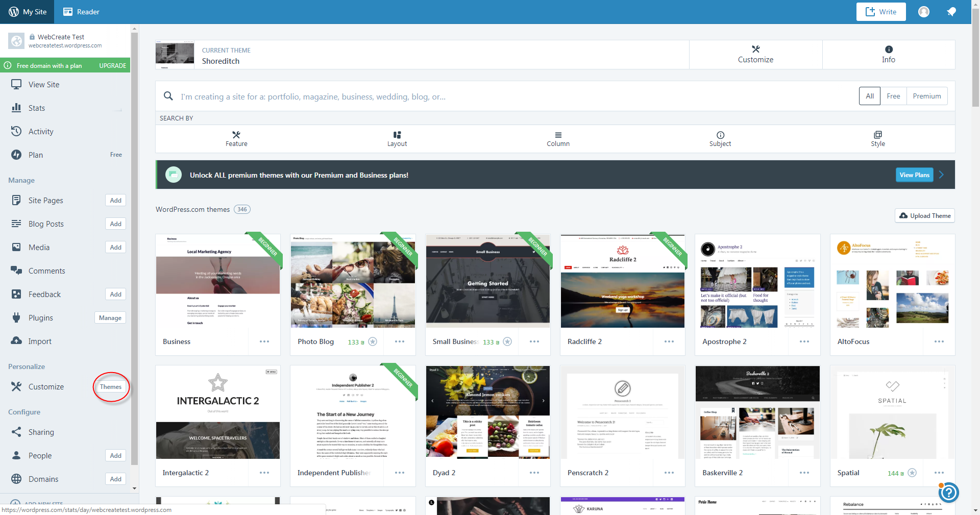Image resolution: width=980 pixels, height=515 pixels.
Task: Click the View Plans button
Action: coord(914,175)
